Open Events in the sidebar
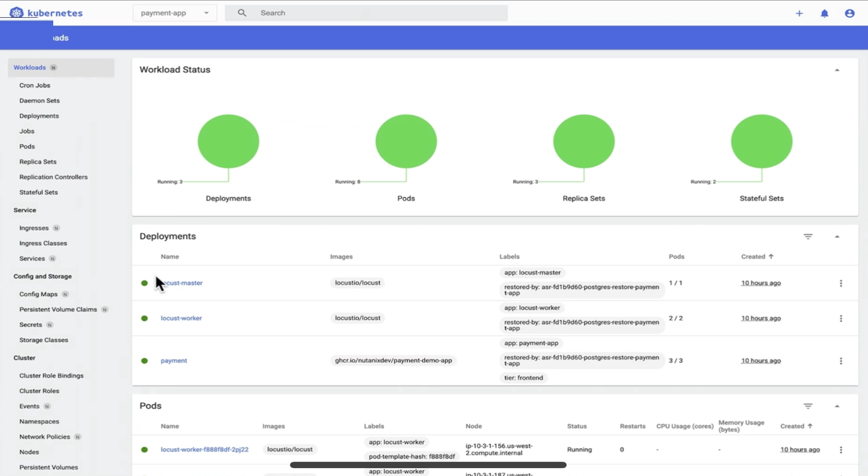 click(x=29, y=407)
